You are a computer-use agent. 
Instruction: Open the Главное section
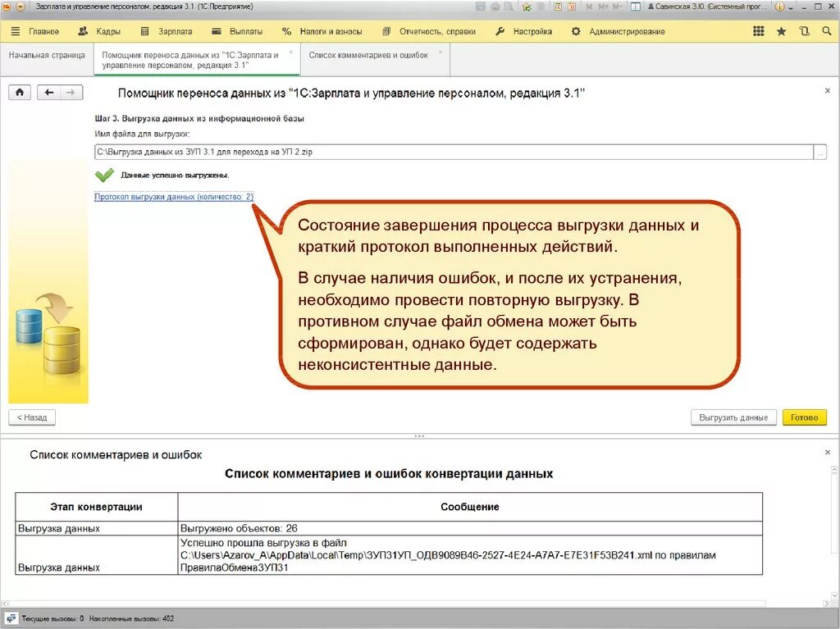pos(43,32)
